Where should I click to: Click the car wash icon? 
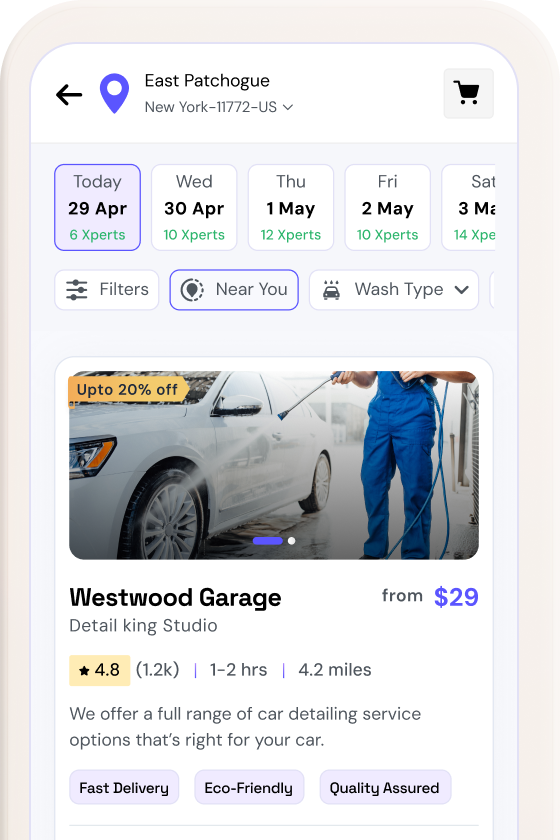[x=331, y=290]
